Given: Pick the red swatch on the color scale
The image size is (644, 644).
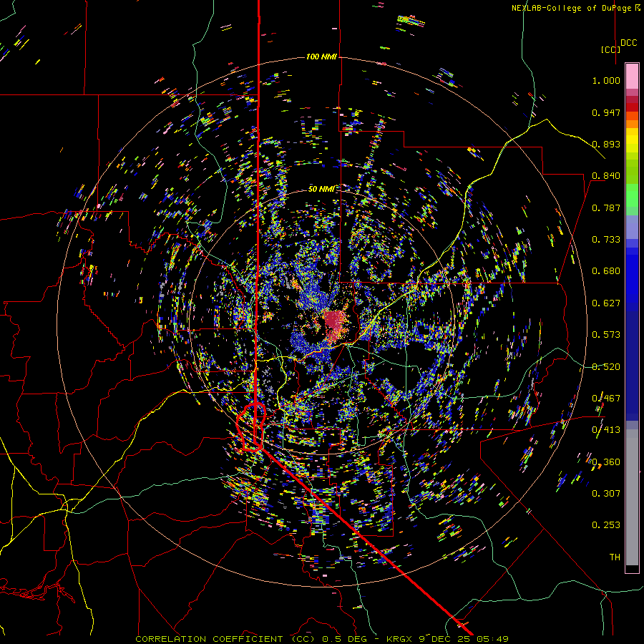Looking at the screenshot, I should pos(632,107).
